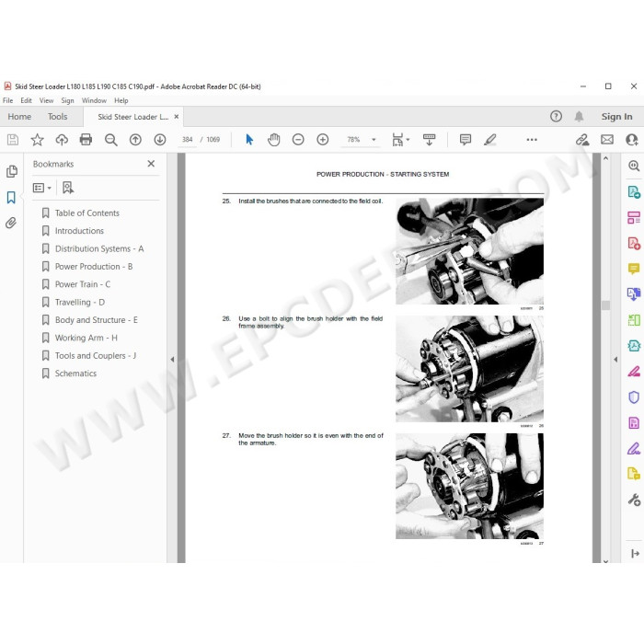Collapse the left navigation pane arrow
The image size is (644, 644).
[172, 360]
